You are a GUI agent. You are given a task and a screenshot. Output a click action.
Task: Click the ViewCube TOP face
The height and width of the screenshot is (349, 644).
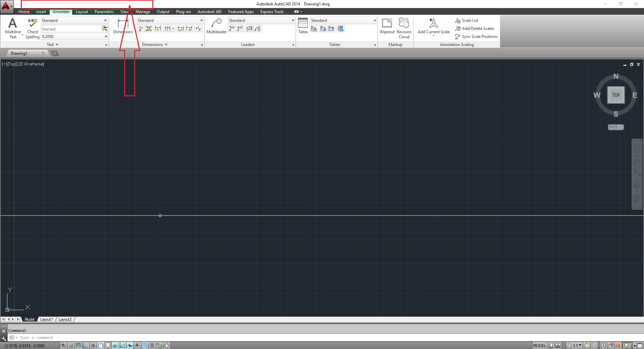pyautogui.click(x=615, y=95)
